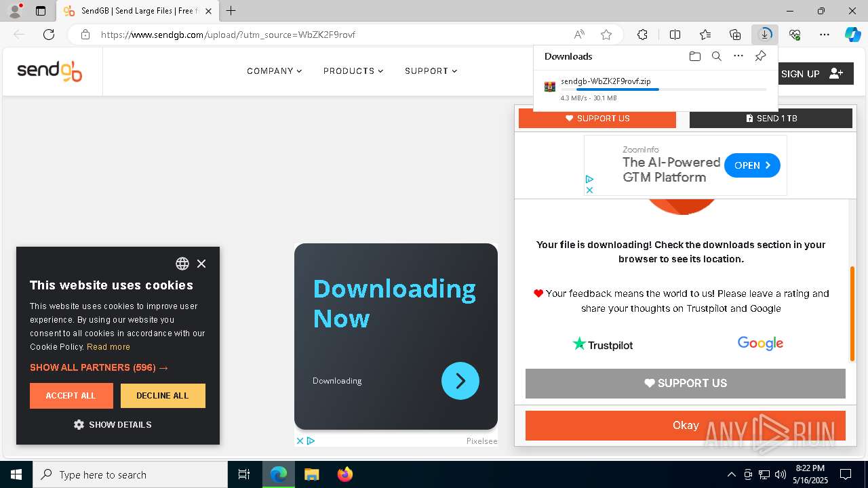The height and width of the screenshot is (488, 868).
Task: Expand the COMPANY menu
Action: tap(274, 70)
